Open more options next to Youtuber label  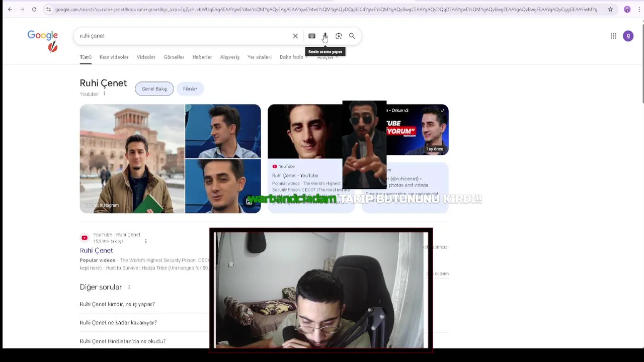[x=104, y=94]
